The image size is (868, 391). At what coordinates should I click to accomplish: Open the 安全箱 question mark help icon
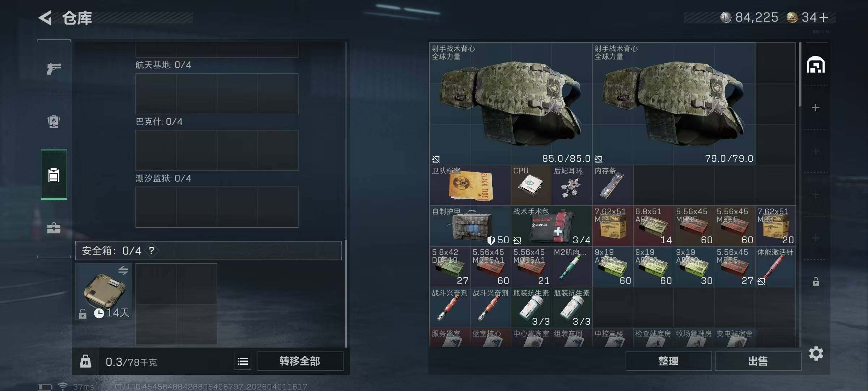click(152, 251)
